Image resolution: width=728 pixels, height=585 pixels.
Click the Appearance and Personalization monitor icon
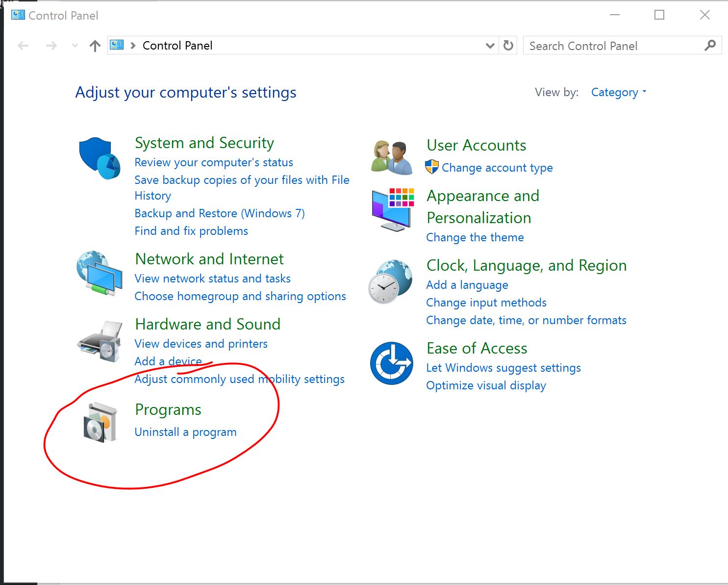click(393, 210)
